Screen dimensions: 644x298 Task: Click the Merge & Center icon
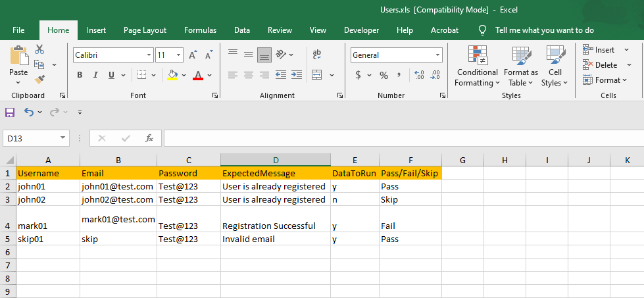click(x=316, y=75)
